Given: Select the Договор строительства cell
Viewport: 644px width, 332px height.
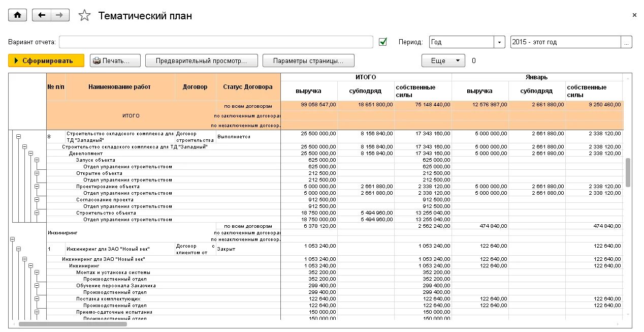Looking at the screenshot, I should coord(196,137).
